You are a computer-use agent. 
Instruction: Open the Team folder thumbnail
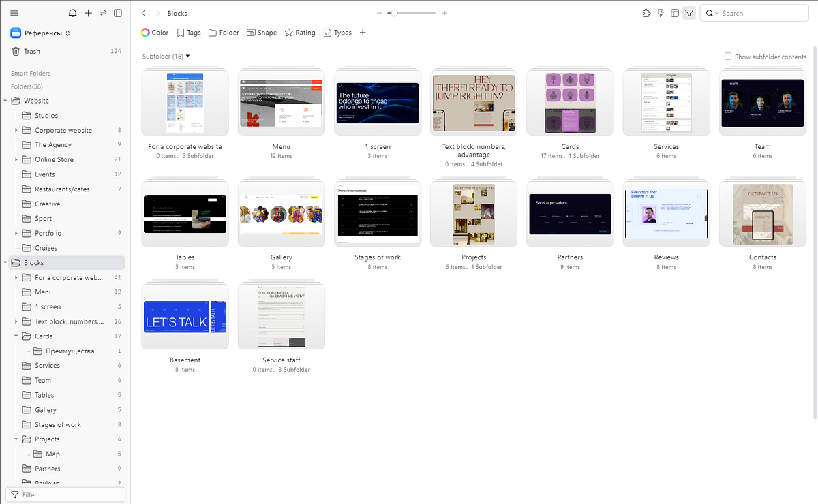[763, 102]
